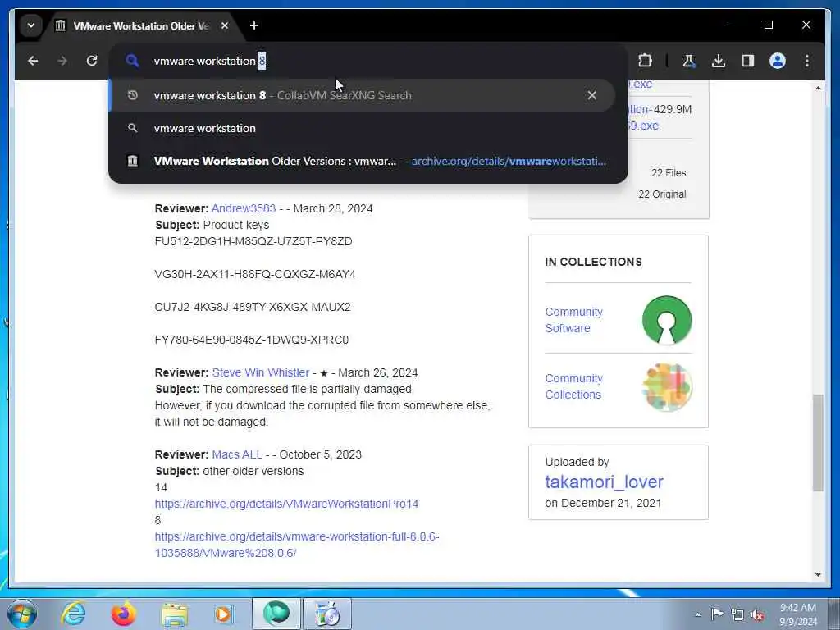Open the Chrome Labs flask icon
Screen dimensions: 840x630
point(689,61)
